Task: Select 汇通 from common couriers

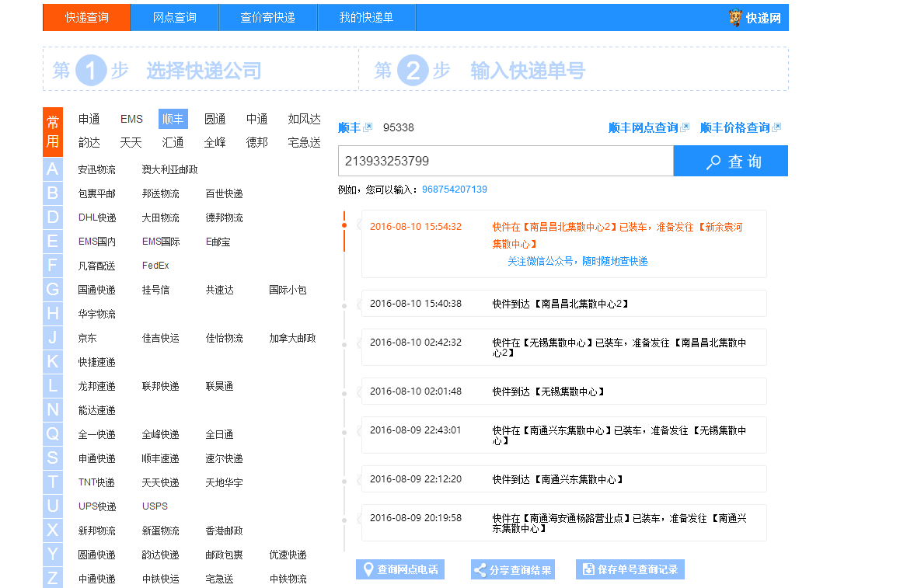Action: point(173,142)
